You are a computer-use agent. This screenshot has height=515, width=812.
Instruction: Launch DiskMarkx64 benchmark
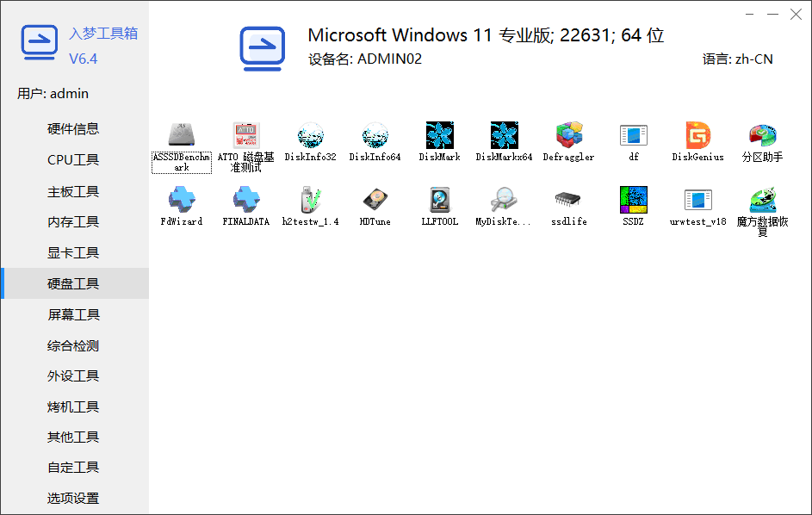tap(504, 142)
